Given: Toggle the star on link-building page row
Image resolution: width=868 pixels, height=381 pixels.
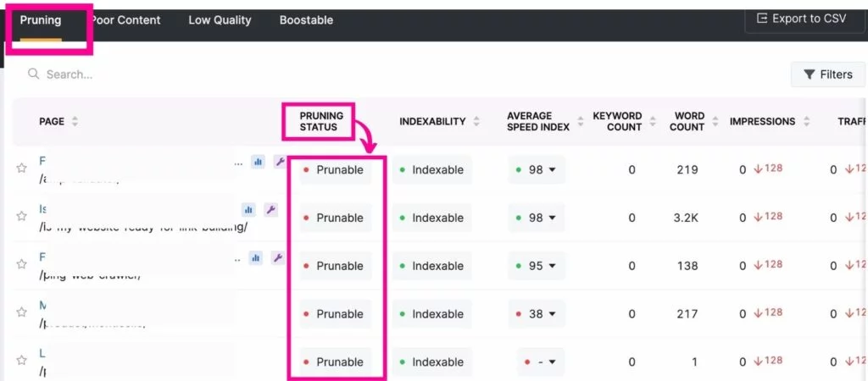Looking at the screenshot, I should (22, 217).
